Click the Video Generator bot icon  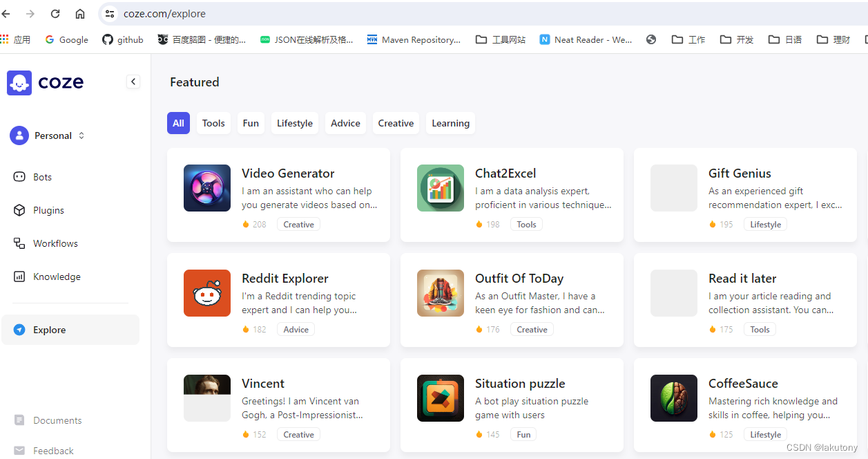coord(207,188)
